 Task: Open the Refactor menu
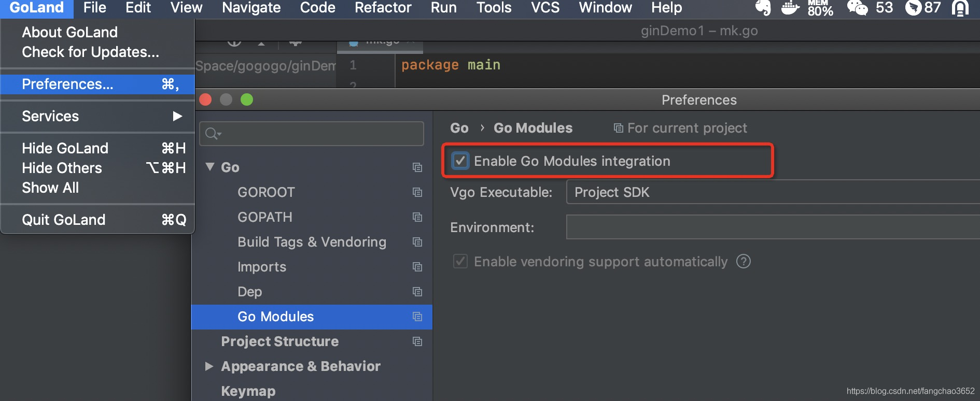[383, 8]
